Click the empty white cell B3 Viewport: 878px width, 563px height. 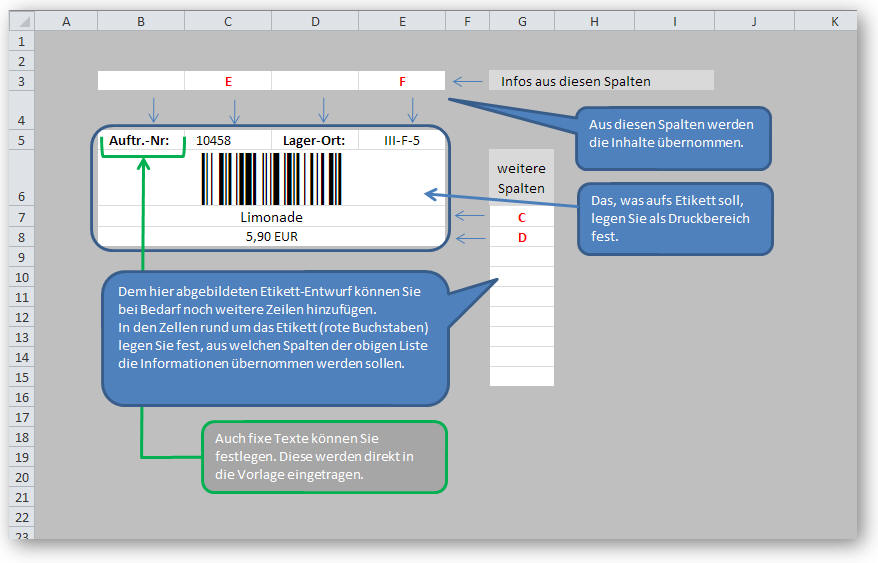click(141, 81)
